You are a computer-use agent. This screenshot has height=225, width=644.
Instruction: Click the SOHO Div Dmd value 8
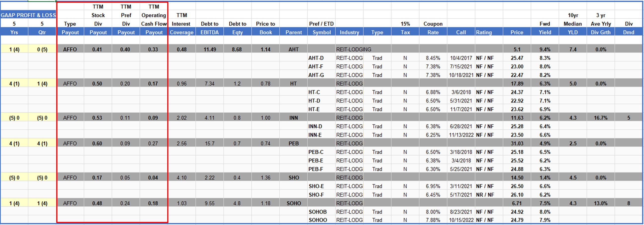(x=629, y=203)
